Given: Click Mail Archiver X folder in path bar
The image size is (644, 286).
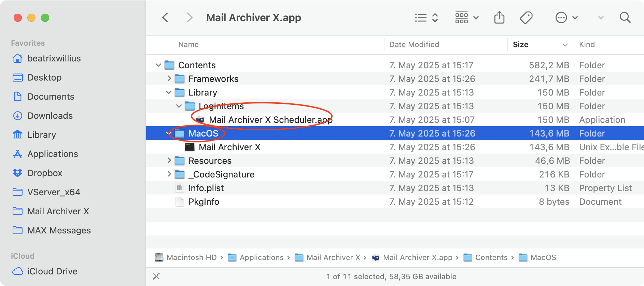Looking at the screenshot, I should [327, 257].
